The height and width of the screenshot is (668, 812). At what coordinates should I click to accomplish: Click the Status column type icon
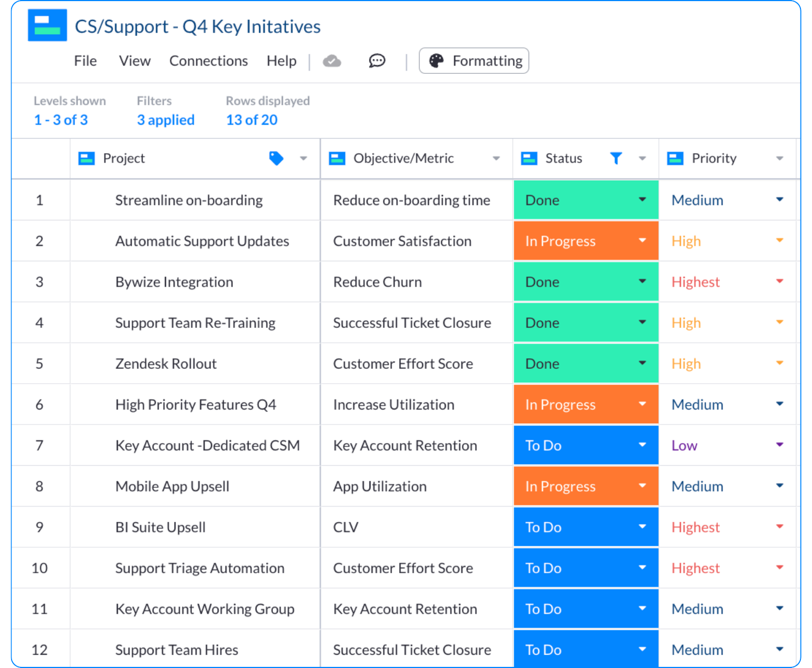tap(529, 159)
